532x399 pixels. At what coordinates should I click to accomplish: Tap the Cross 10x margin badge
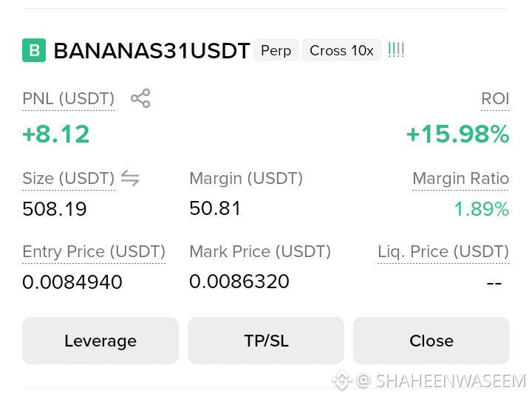341,50
